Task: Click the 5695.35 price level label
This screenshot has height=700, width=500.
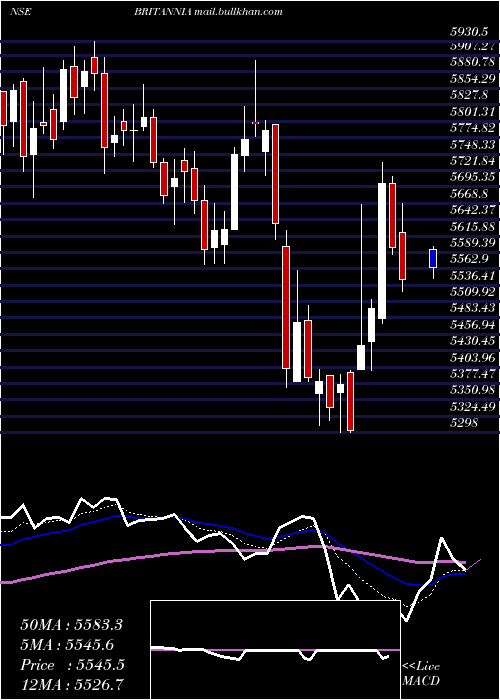Action: click(x=473, y=178)
